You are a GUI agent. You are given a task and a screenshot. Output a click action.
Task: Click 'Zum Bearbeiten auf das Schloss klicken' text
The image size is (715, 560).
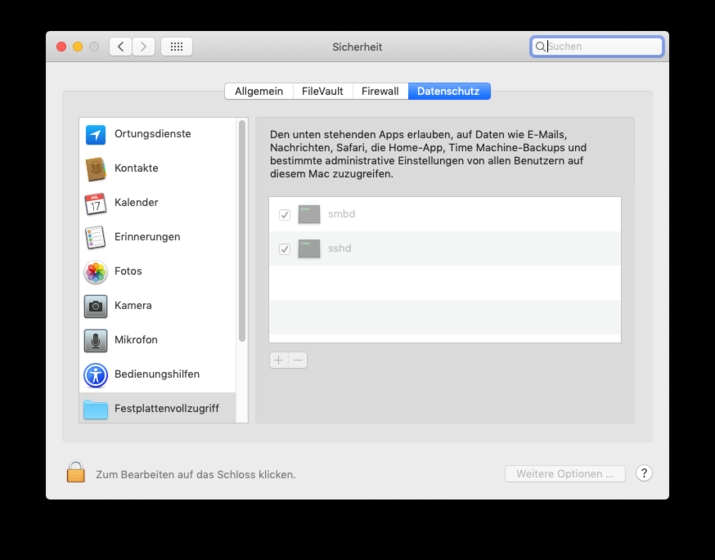tap(196, 474)
